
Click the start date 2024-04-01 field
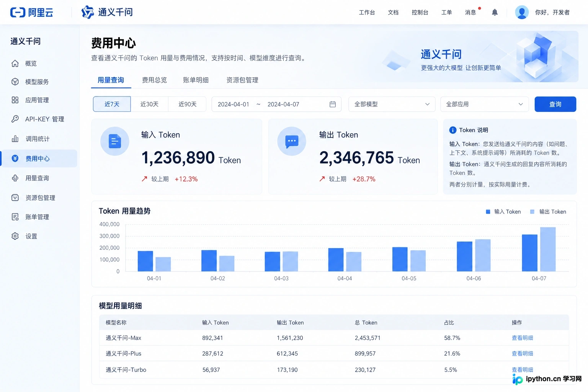tap(234, 104)
